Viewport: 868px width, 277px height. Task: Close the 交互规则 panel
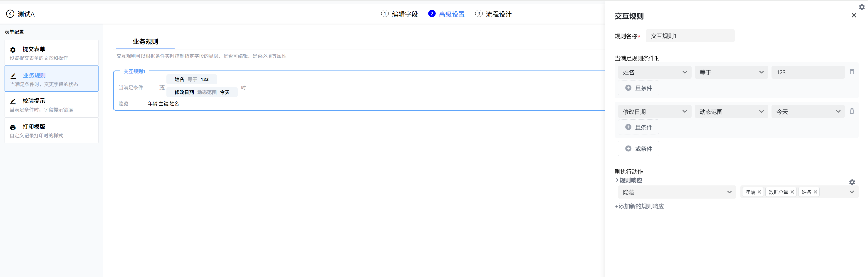(853, 15)
